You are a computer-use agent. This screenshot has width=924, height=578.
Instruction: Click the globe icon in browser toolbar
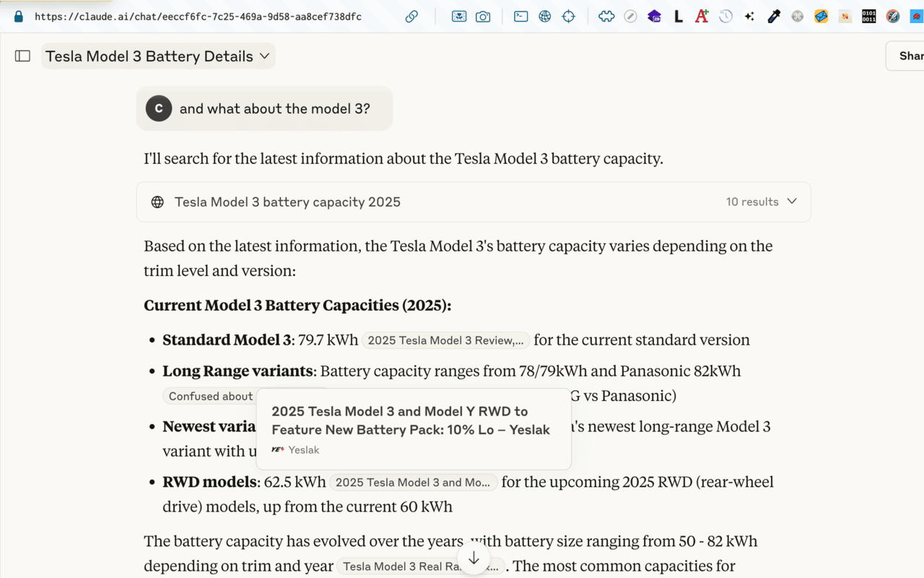(x=545, y=17)
